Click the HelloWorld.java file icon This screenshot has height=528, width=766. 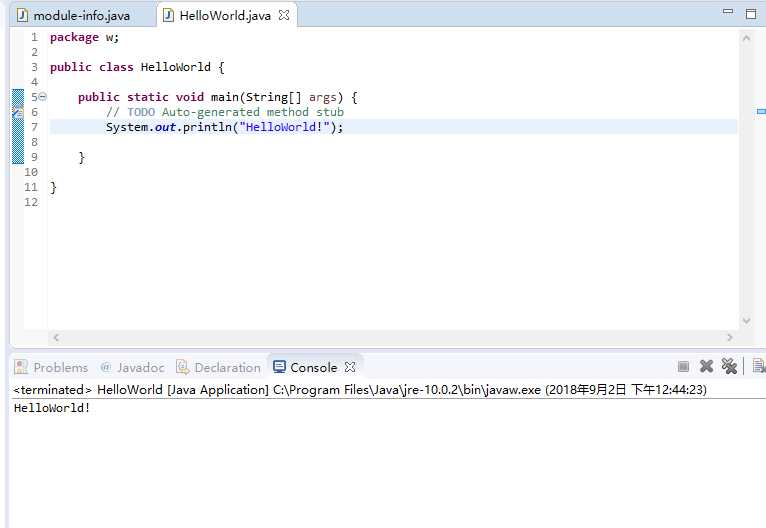168,15
